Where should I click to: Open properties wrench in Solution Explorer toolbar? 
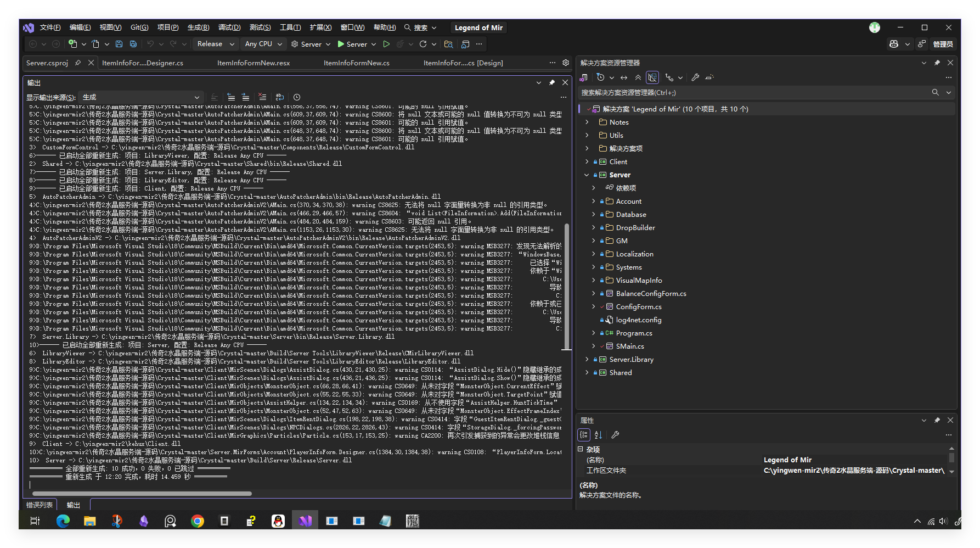[695, 77]
